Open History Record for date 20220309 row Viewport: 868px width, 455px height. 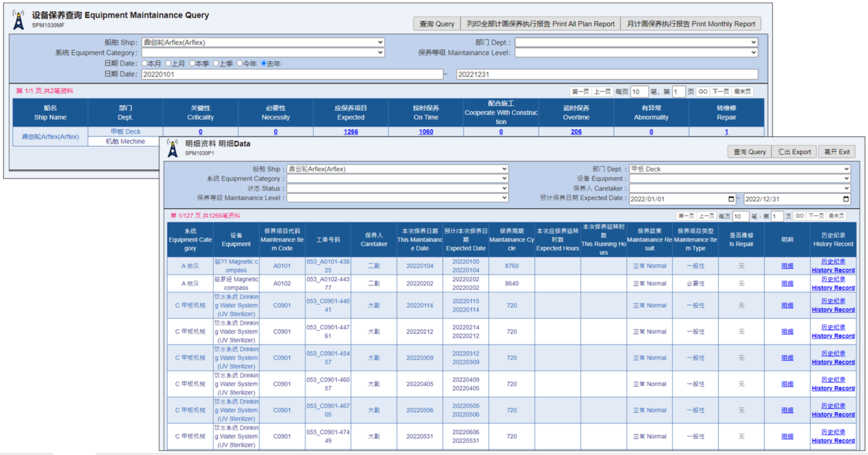click(x=833, y=358)
